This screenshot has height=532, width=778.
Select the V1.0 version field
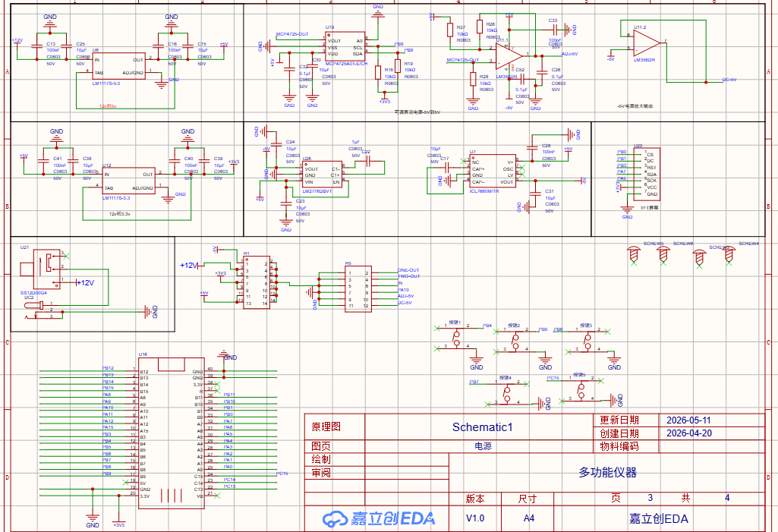point(475,518)
